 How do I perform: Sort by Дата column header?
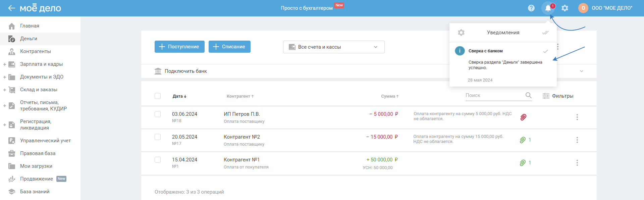click(x=179, y=96)
